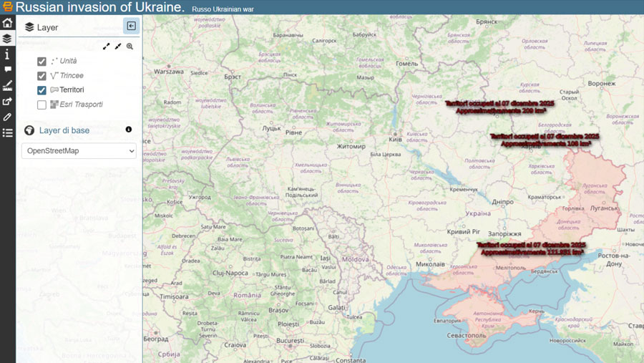Select the measure ruler tool
Image resolution: width=644 pixels, height=363 pixels.
click(x=7, y=85)
